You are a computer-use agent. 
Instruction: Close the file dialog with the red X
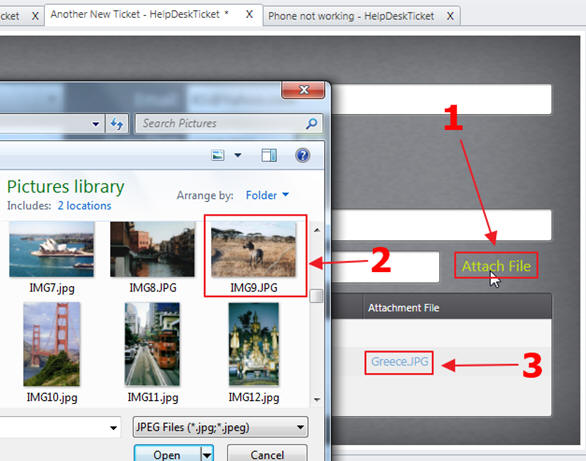coord(303,90)
